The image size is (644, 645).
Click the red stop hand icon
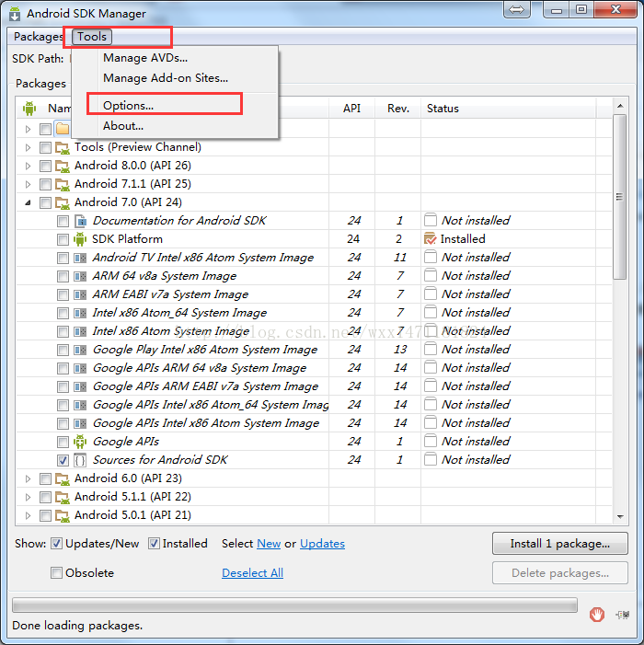[x=596, y=615]
